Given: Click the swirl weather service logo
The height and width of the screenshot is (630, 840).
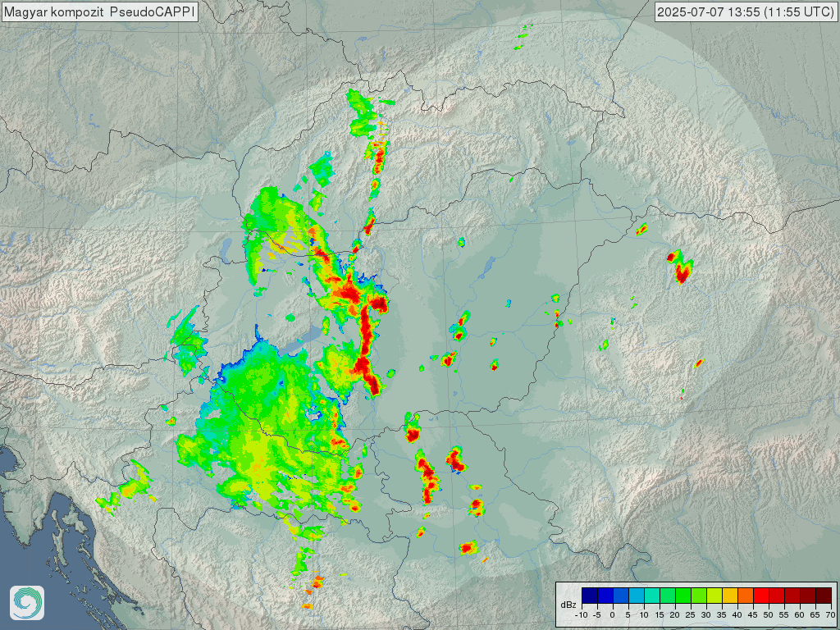Looking at the screenshot, I should coord(27,603).
